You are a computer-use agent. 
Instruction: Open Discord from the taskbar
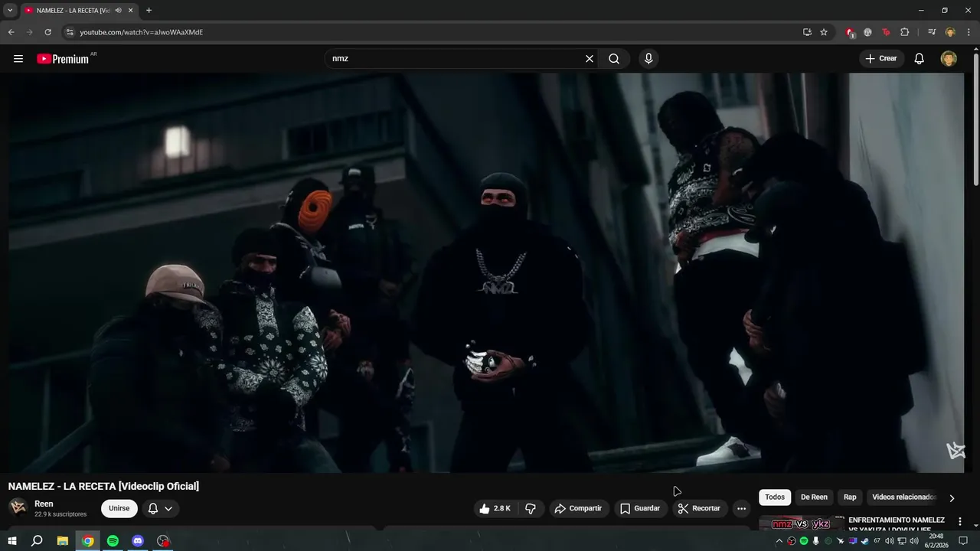point(138,540)
